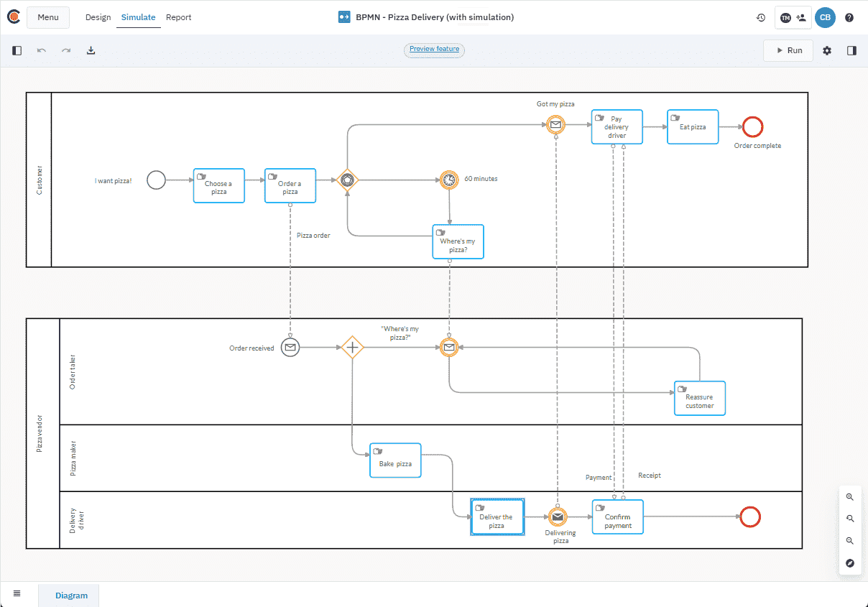Select the 'Order received' message start event
The height and width of the screenshot is (607, 868).
click(290, 348)
